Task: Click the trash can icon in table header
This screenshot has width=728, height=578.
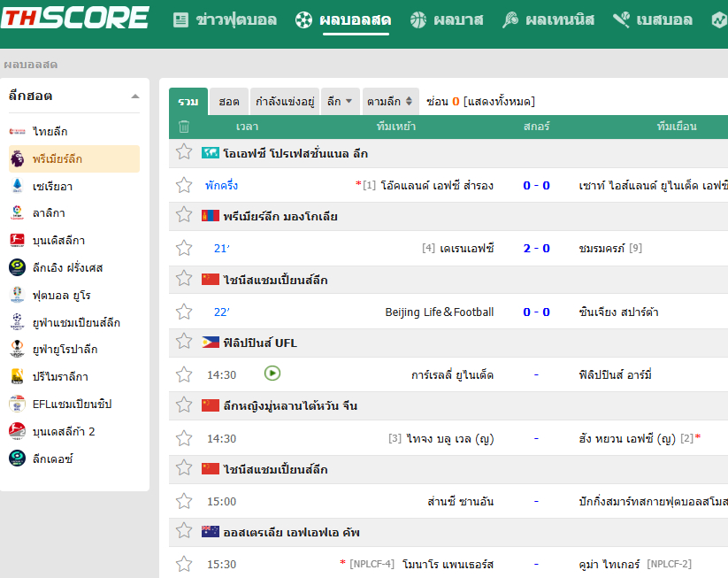Action: point(184,127)
